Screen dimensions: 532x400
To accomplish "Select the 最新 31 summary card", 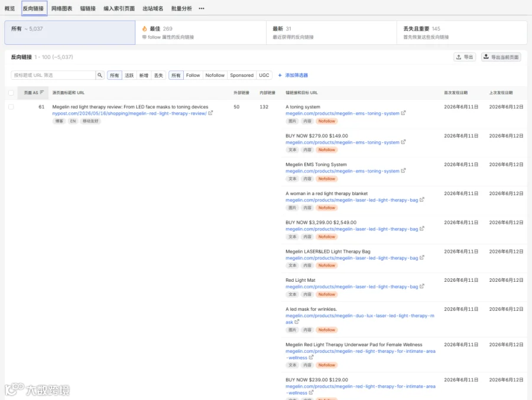I will [x=331, y=32].
